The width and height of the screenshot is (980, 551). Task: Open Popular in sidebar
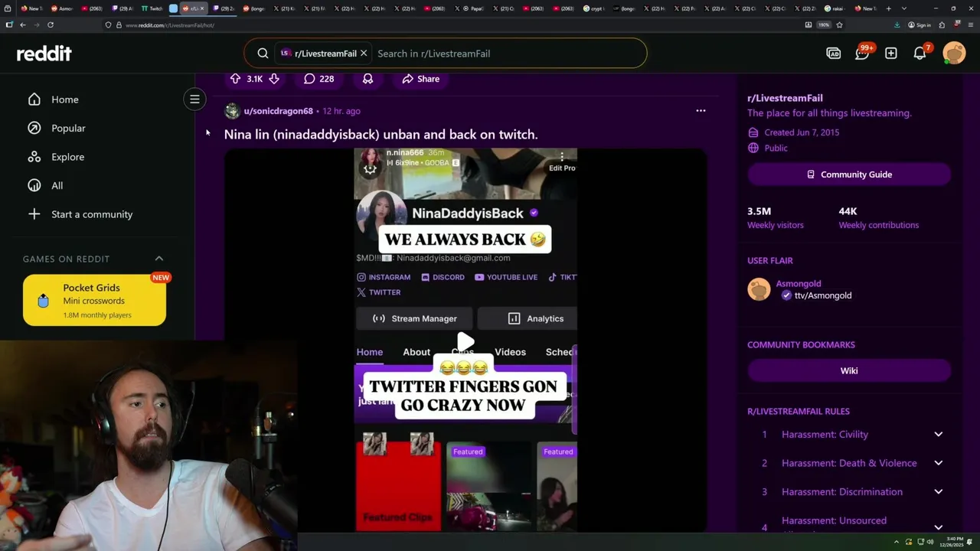68,128
